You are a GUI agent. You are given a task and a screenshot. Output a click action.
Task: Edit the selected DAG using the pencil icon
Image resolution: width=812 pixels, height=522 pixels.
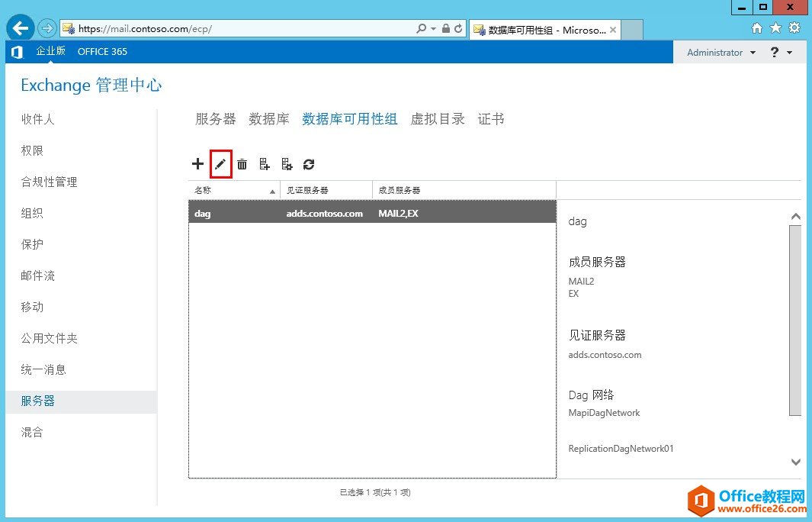[x=220, y=163]
